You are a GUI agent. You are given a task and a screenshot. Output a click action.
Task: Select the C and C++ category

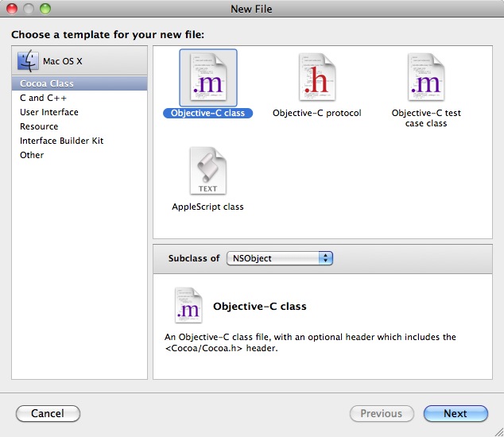[79, 98]
